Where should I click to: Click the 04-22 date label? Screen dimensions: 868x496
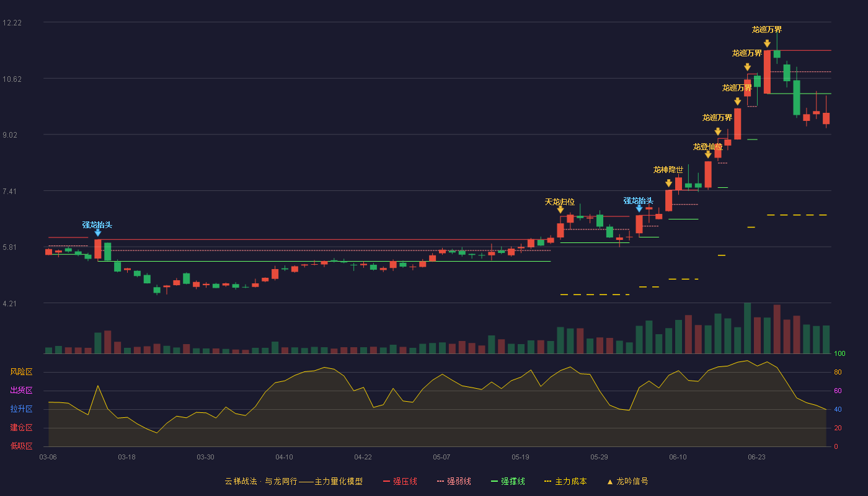click(363, 457)
